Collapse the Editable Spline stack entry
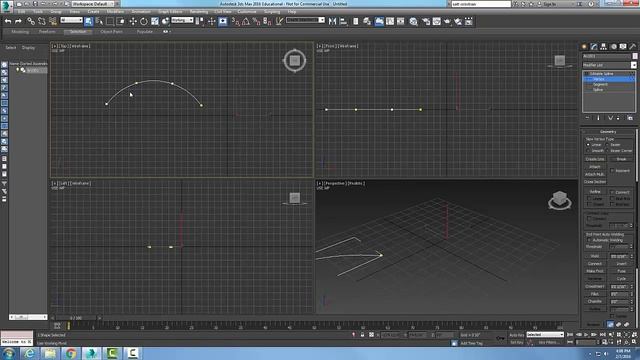Image resolution: width=640 pixels, height=360 pixels. [x=586, y=73]
